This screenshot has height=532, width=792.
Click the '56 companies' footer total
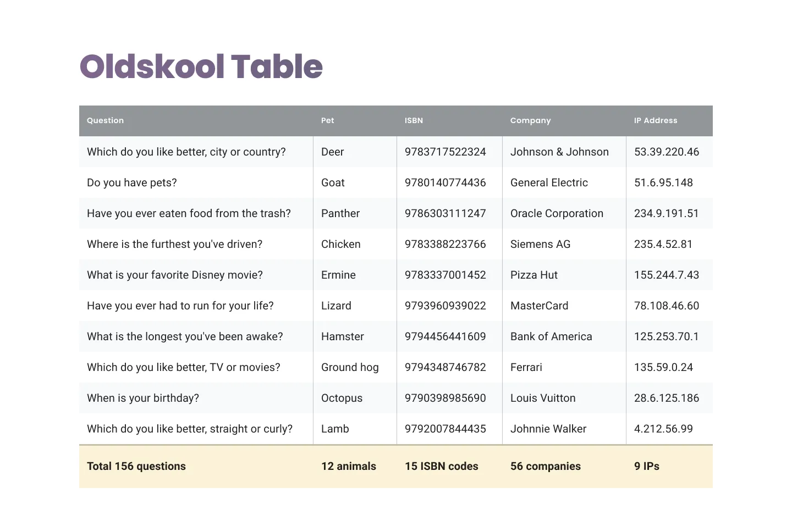click(546, 466)
